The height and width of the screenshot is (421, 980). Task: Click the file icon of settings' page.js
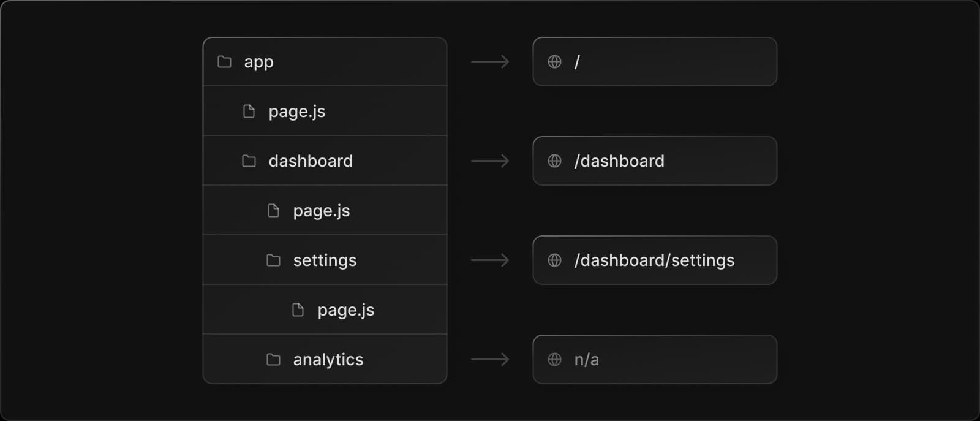coord(298,310)
